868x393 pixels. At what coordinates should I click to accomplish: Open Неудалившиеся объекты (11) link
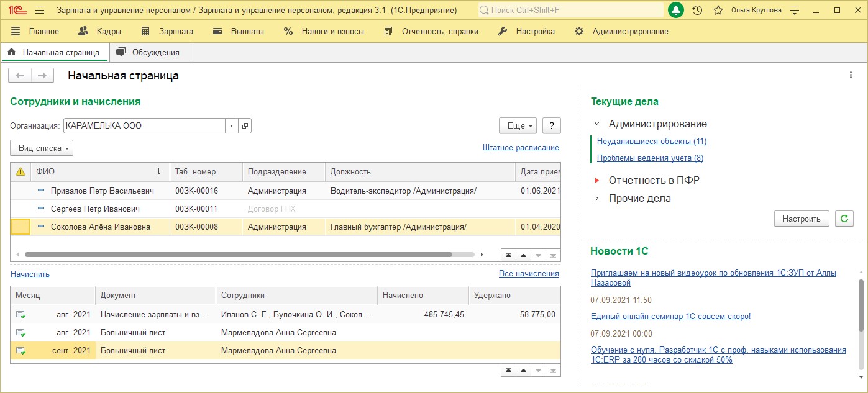(652, 141)
